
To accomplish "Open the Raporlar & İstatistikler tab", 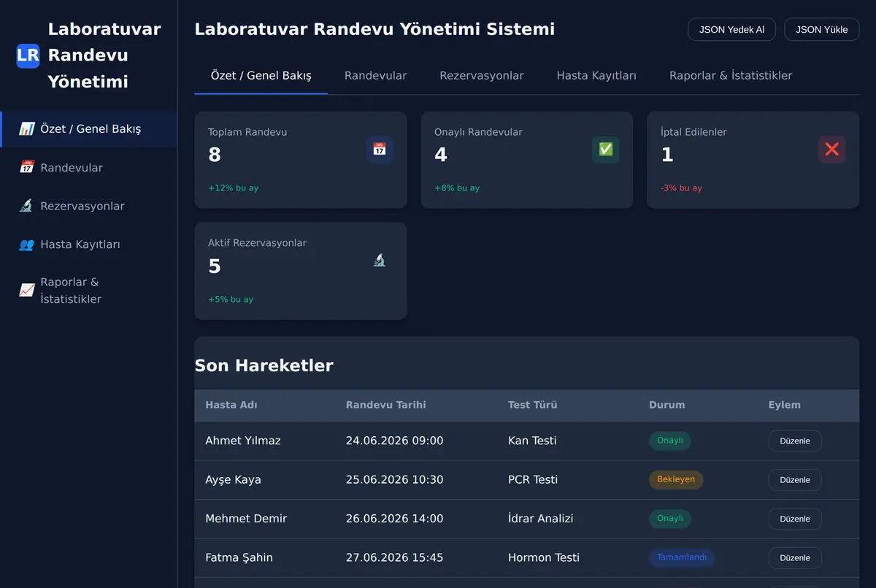I will [x=731, y=76].
